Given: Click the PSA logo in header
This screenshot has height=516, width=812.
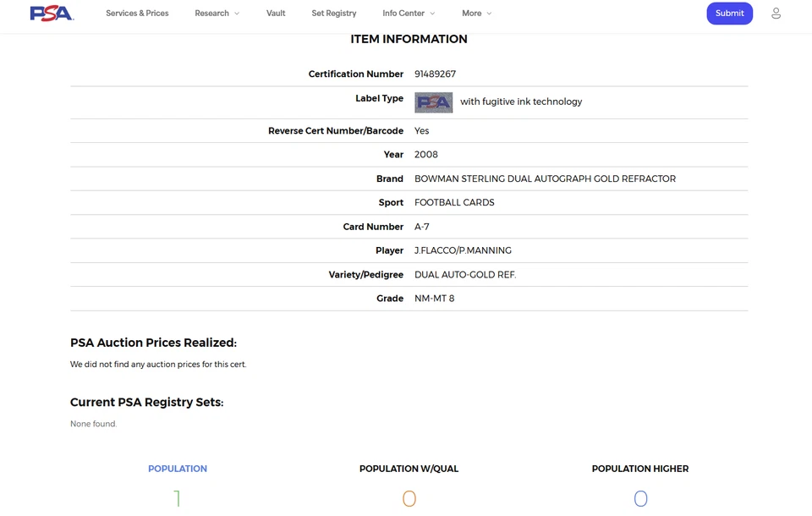Looking at the screenshot, I should [x=52, y=14].
